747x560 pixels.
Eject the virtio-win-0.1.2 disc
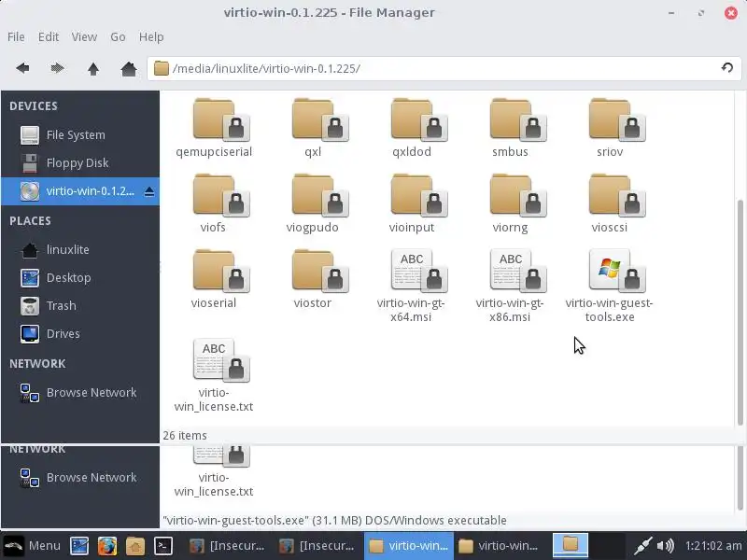tap(149, 191)
